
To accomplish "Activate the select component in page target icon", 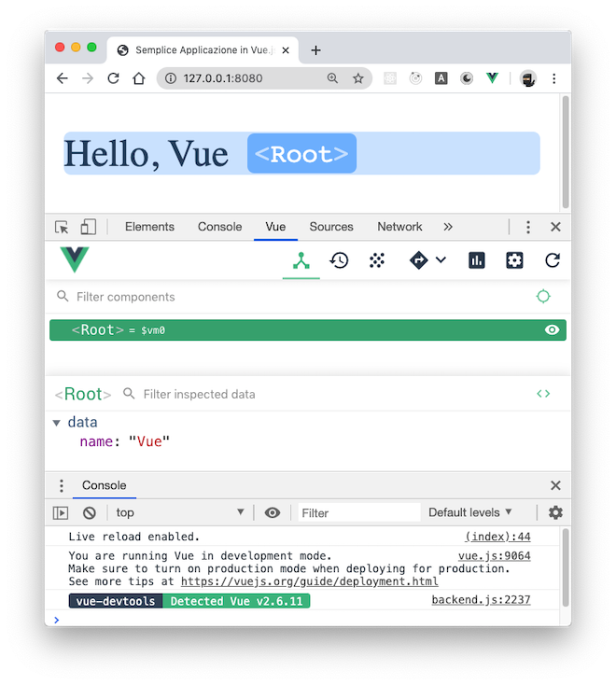I will 543,297.
